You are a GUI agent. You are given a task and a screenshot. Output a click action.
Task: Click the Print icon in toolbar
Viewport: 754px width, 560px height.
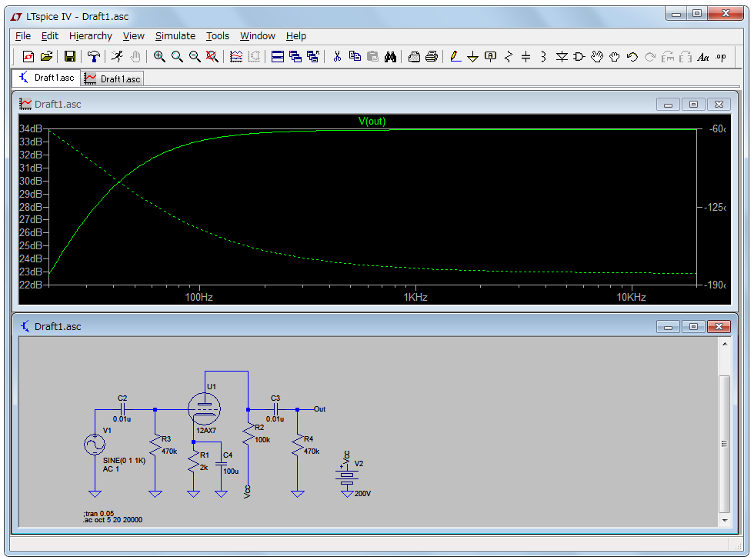coord(432,56)
